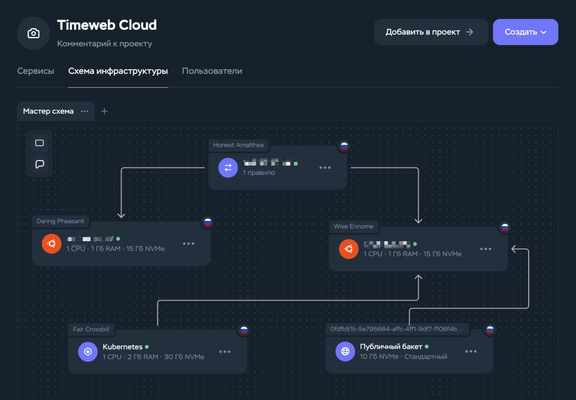This screenshot has width=576, height=400.
Task: Click the Комментарий к проекту text
Action: click(105, 44)
